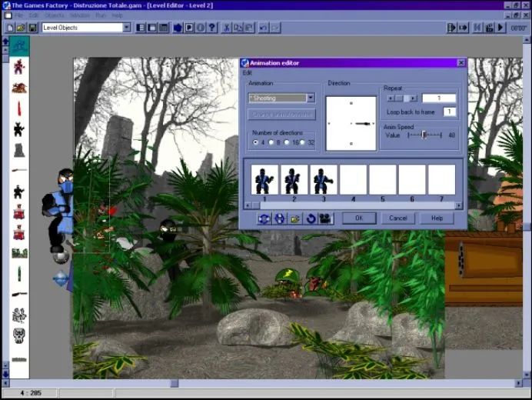Select empty frame slot 4
Viewport: 532px width, 400px height.
(353, 180)
